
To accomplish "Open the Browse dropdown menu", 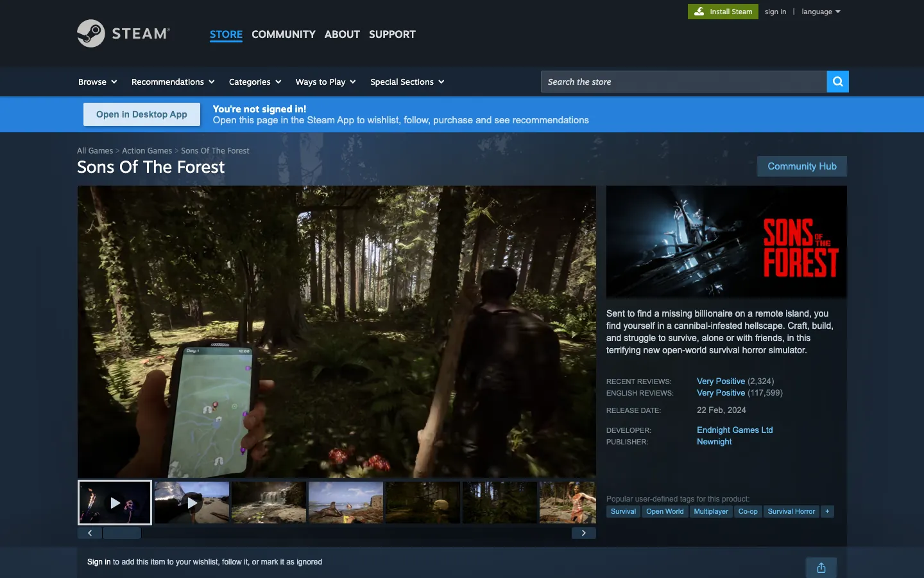I will pos(98,82).
